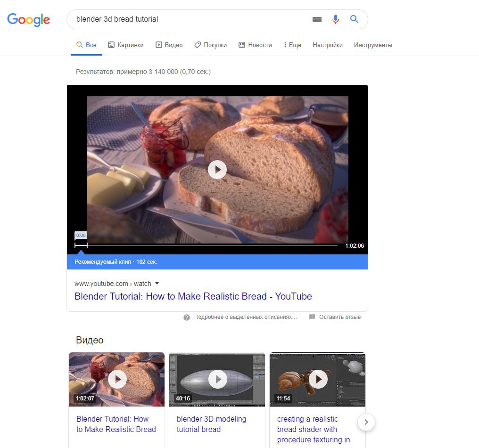Switch to the Видео tab
Screen dimensions: 479x448
169,45
